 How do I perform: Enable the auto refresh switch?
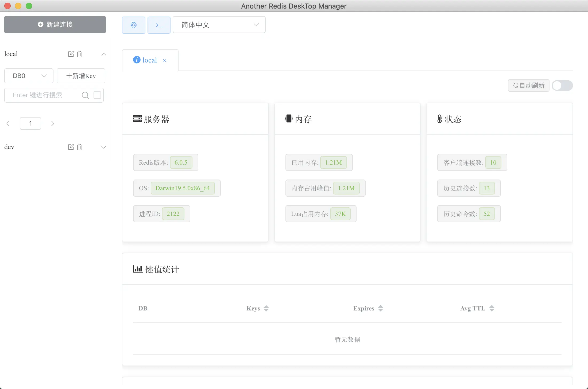[562, 85]
